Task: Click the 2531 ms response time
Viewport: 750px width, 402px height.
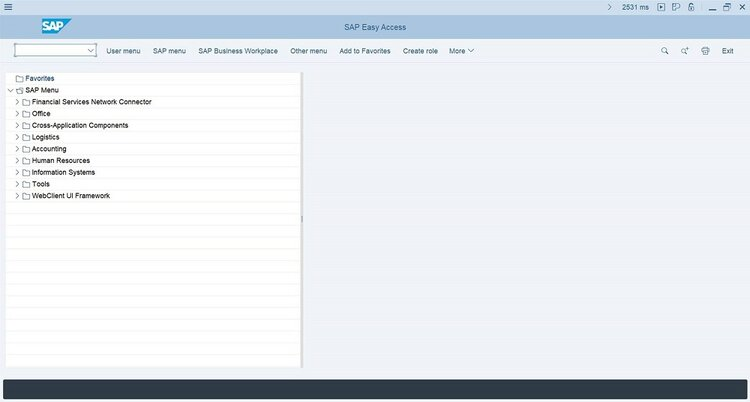Action: pyautogui.click(x=635, y=7)
